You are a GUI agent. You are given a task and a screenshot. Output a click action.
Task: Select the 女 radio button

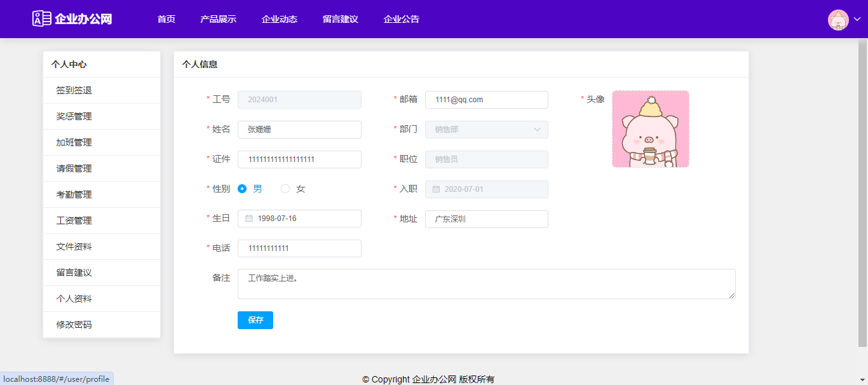(285, 189)
